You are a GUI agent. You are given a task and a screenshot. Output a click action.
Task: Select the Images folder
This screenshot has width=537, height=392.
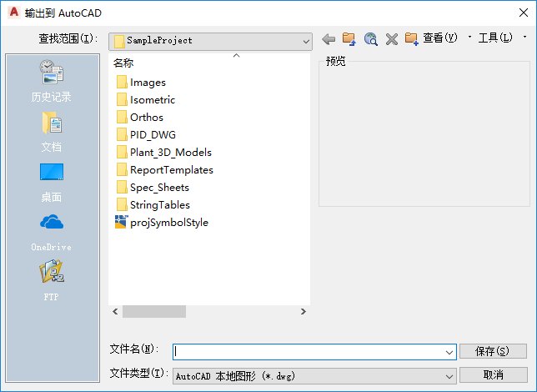coord(141,83)
